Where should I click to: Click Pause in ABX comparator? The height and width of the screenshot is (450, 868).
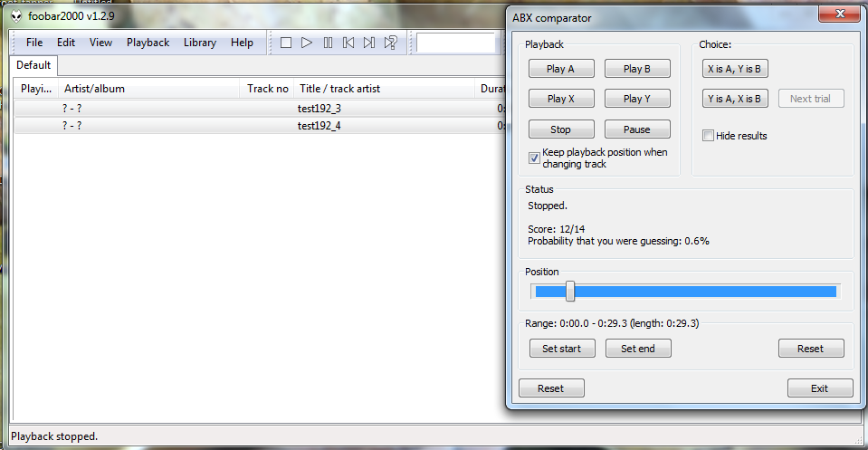tap(637, 129)
